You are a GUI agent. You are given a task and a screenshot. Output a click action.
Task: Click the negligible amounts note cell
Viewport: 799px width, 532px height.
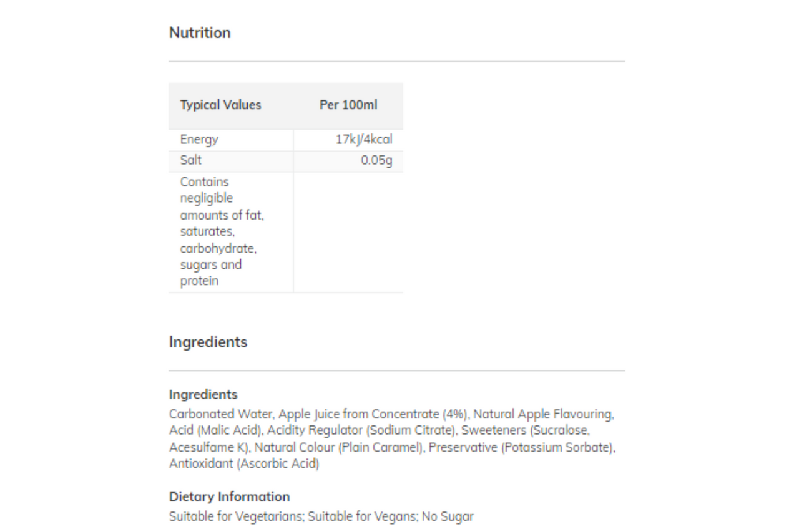click(x=222, y=231)
